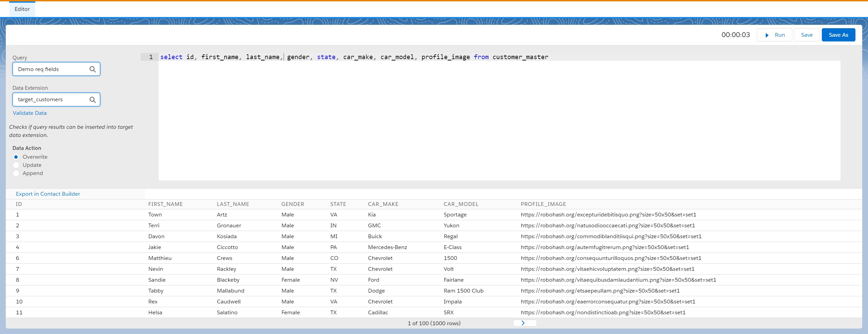868x334 pixels.
Task: Run the SQL query
Action: 774,35
